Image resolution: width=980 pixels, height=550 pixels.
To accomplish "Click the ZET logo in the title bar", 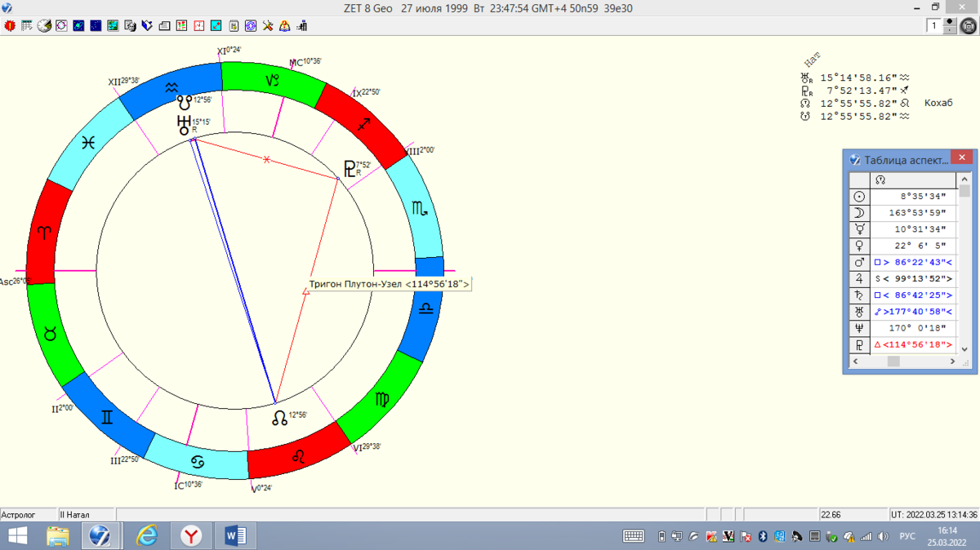I will (x=7, y=7).
